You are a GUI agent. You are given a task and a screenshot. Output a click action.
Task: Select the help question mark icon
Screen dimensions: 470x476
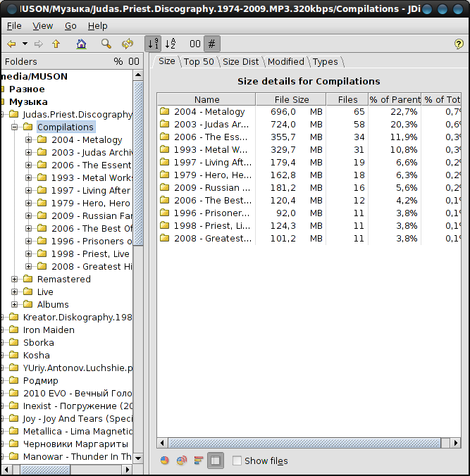tap(459, 44)
